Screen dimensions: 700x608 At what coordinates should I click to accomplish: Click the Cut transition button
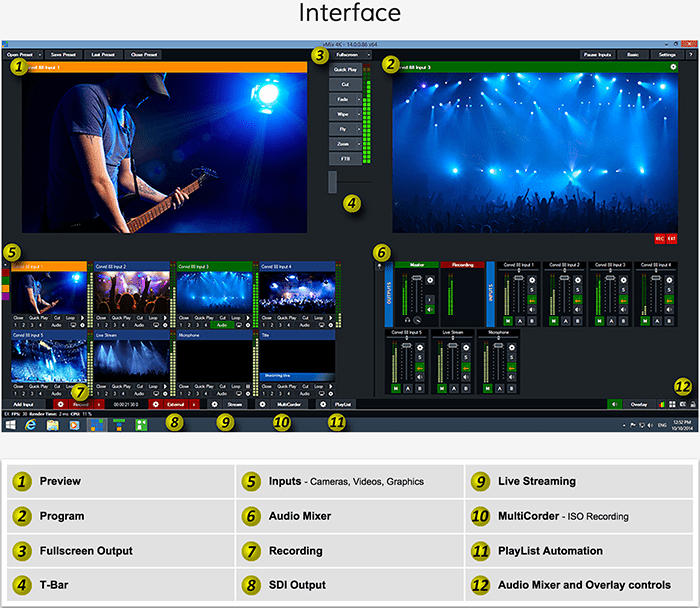[346, 84]
